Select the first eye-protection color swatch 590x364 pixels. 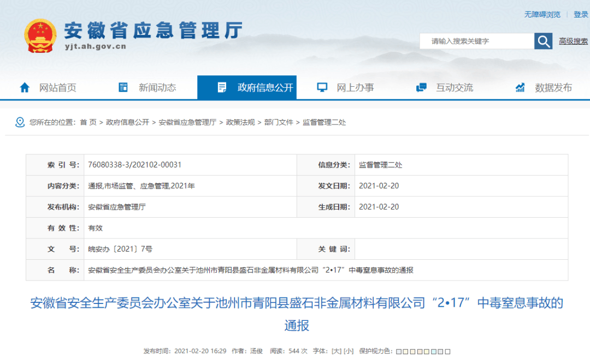tap(399, 351)
